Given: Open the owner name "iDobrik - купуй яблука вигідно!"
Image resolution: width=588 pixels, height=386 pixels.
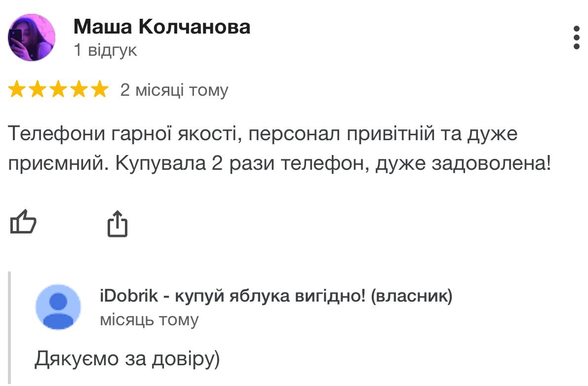Looking at the screenshot, I should point(233,296).
